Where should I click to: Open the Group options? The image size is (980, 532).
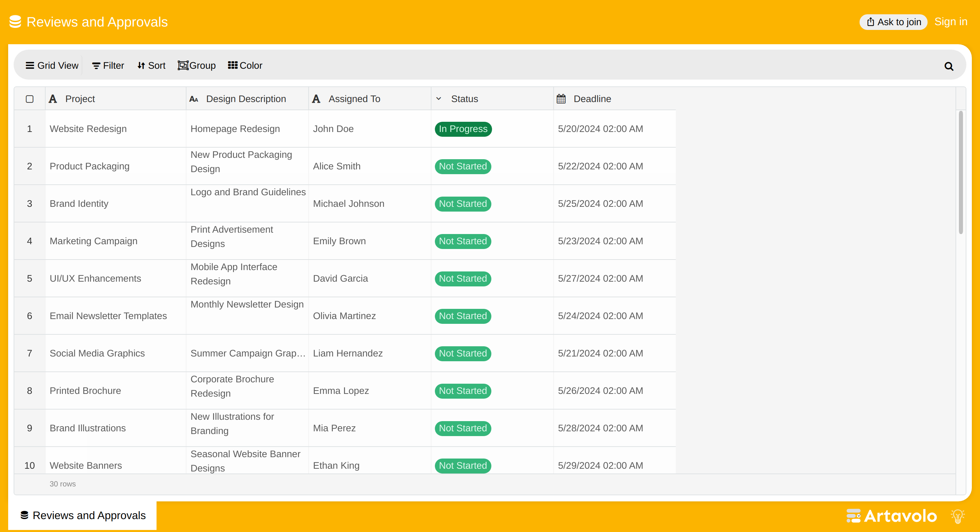(197, 65)
